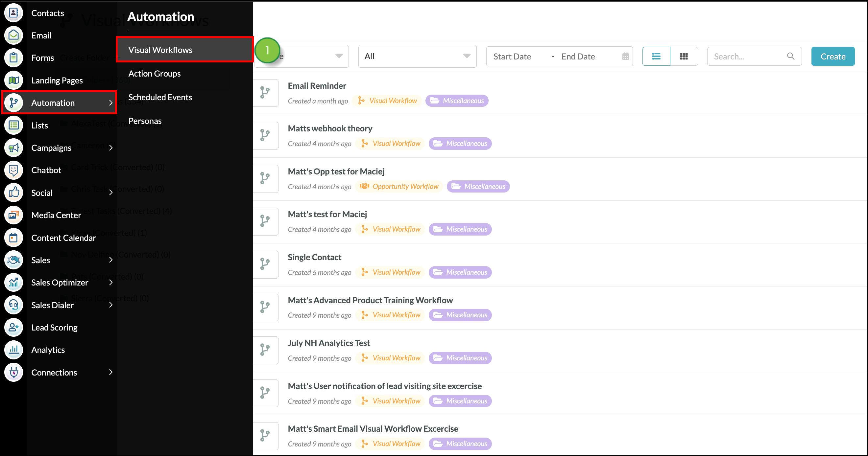The width and height of the screenshot is (868, 456).
Task: Expand the Sales Optimizer submenu arrow
Action: tap(110, 282)
